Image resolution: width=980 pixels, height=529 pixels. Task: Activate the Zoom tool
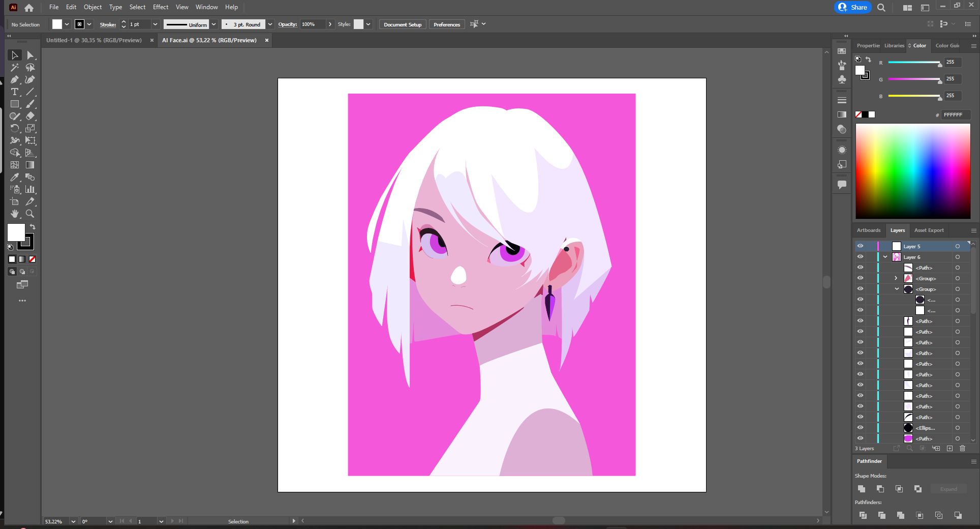click(x=30, y=214)
